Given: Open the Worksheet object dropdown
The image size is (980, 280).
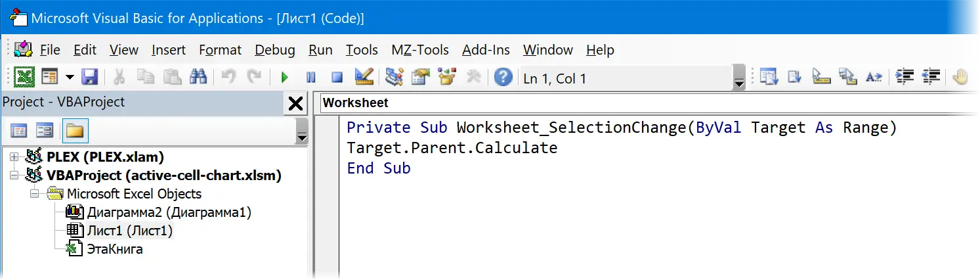Looking at the screenshot, I should pyautogui.click(x=649, y=103).
